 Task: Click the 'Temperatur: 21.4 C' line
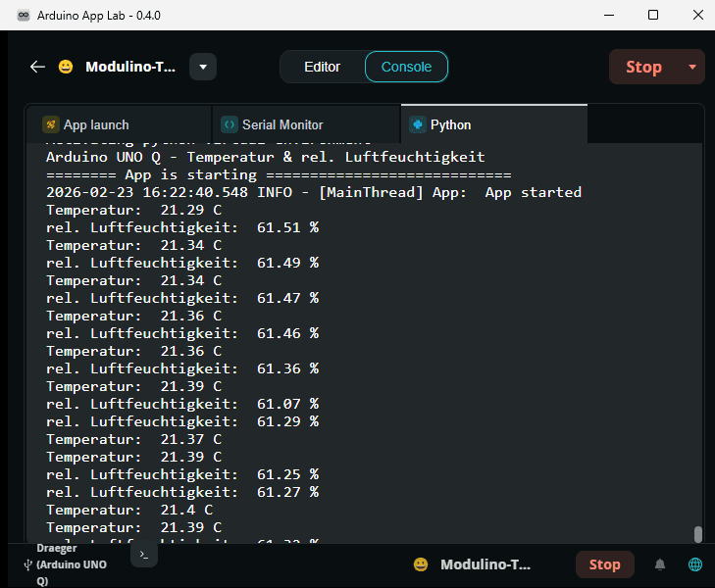tap(129, 510)
